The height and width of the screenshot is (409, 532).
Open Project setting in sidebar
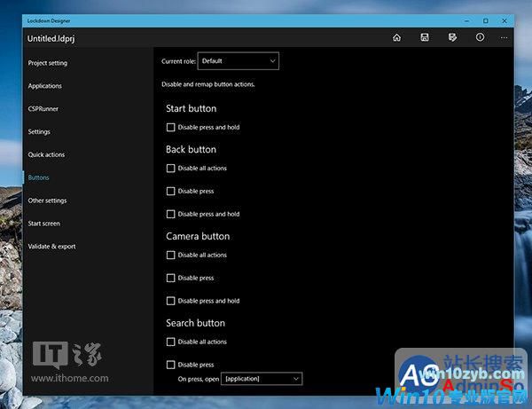[x=47, y=63]
